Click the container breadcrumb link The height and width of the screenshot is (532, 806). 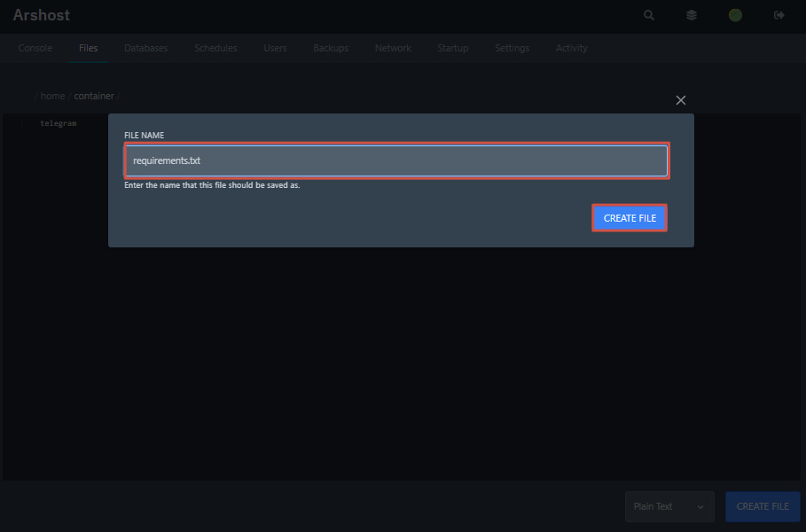pyautogui.click(x=94, y=96)
